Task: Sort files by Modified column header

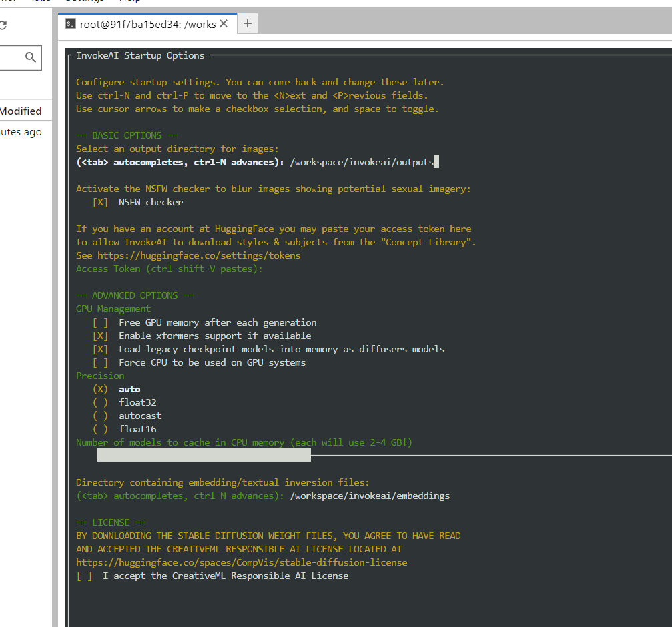Action: point(21,111)
